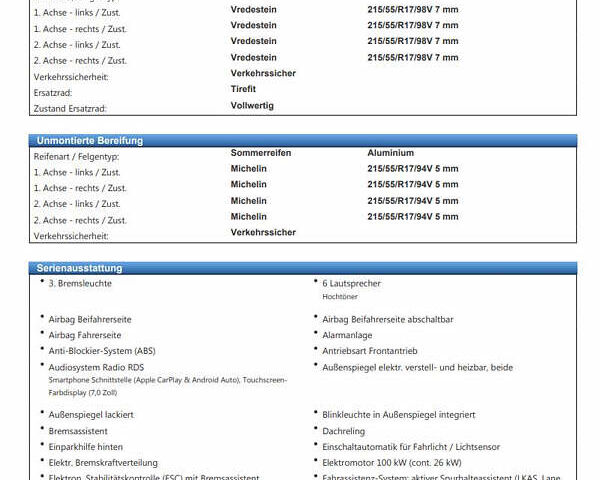The height and width of the screenshot is (480, 600).
Task: Click the Sommerreifen tire type value
Action: pos(261,153)
